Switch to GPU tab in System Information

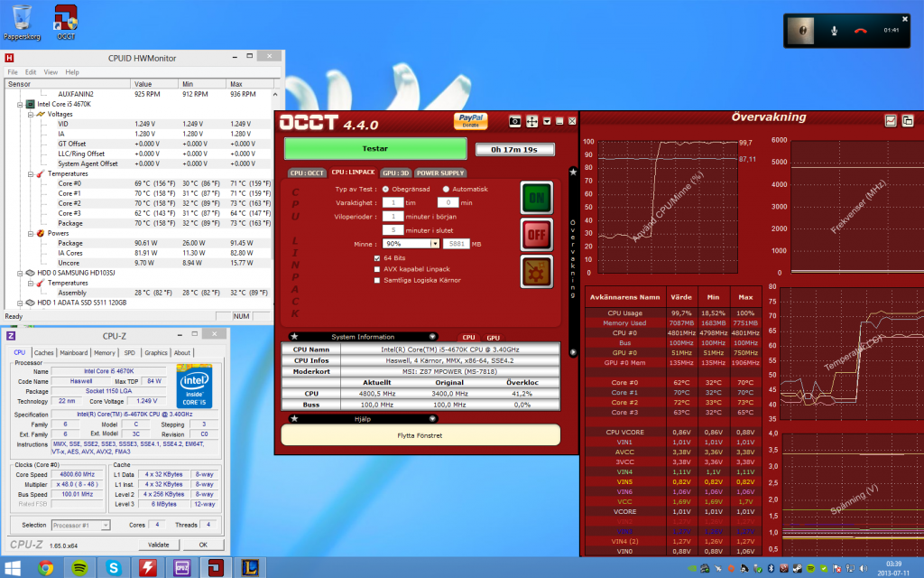(494, 338)
